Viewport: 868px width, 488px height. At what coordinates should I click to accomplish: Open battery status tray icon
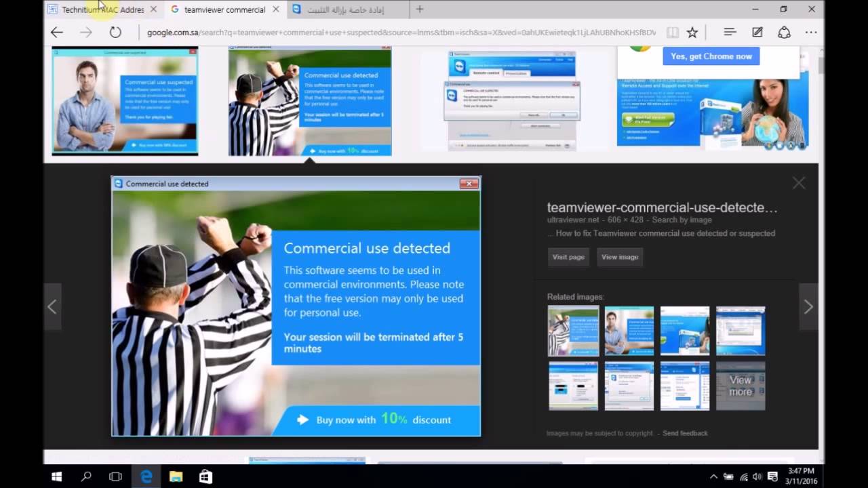click(x=729, y=476)
